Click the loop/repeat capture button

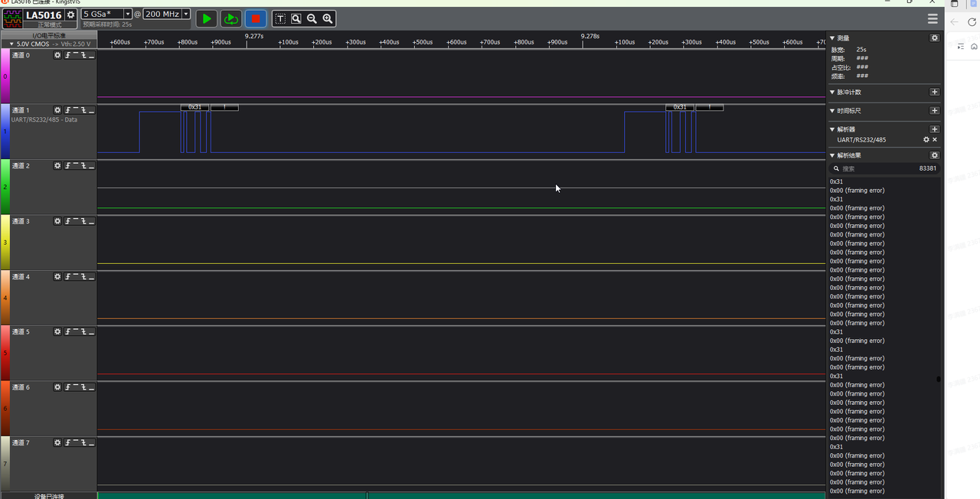click(x=231, y=18)
